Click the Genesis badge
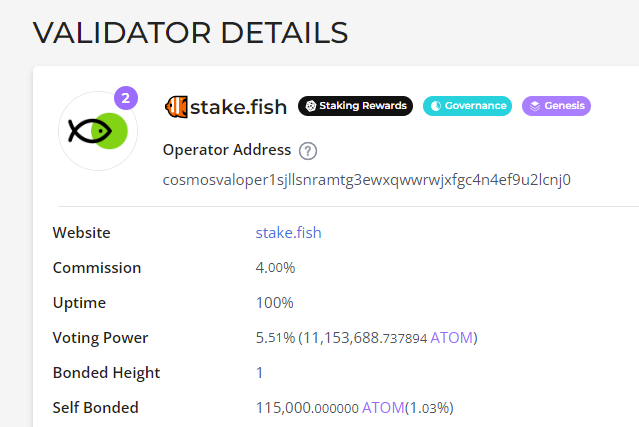The image size is (639, 427). tap(556, 106)
